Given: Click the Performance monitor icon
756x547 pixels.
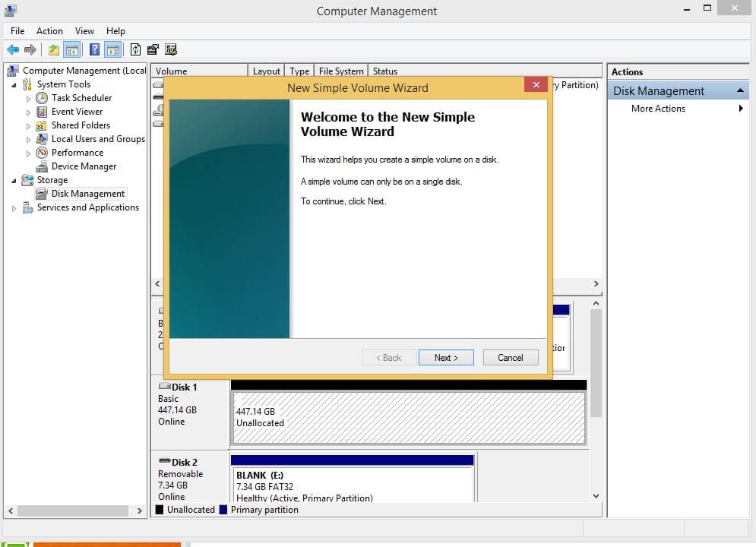Looking at the screenshot, I should tap(42, 153).
